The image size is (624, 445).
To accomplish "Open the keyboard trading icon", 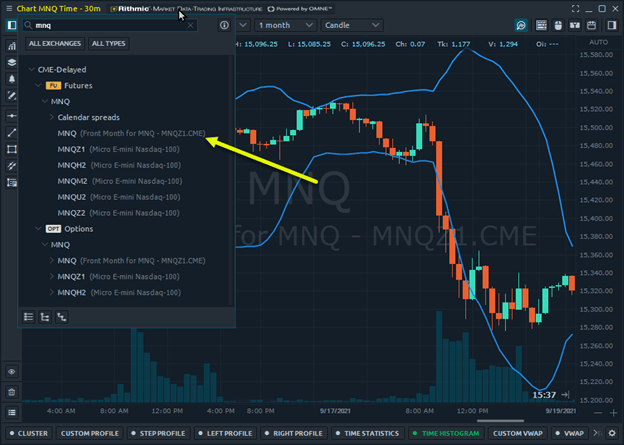I will [541, 25].
